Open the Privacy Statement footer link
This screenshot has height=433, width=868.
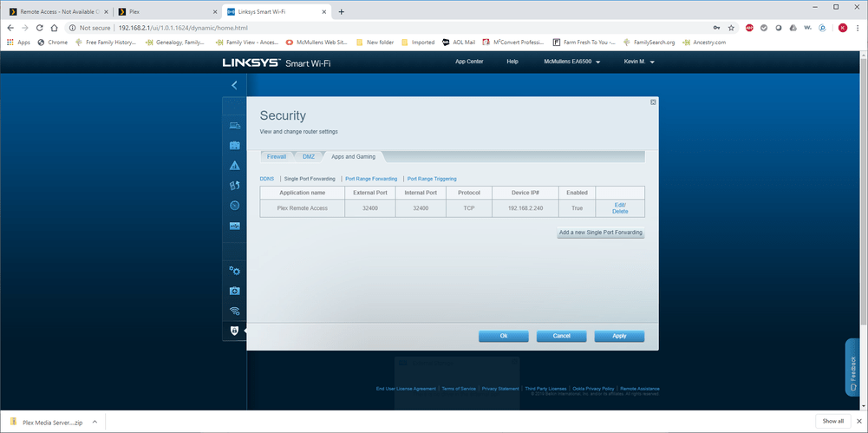pyautogui.click(x=500, y=389)
